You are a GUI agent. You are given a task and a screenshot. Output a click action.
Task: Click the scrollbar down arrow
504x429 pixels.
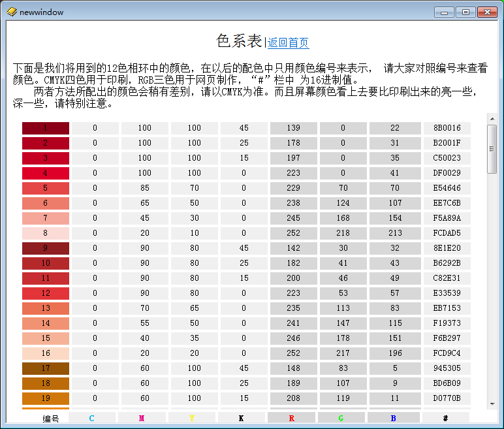point(492,404)
